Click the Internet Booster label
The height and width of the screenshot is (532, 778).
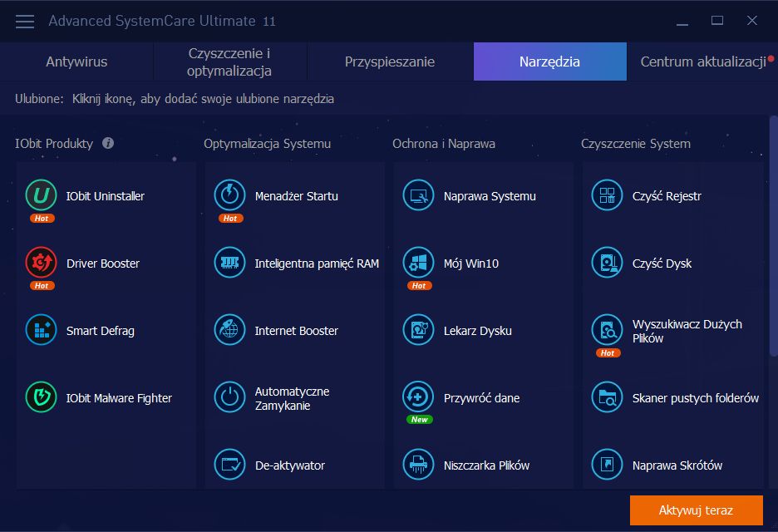pyautogui.click(x=296, y=331)
